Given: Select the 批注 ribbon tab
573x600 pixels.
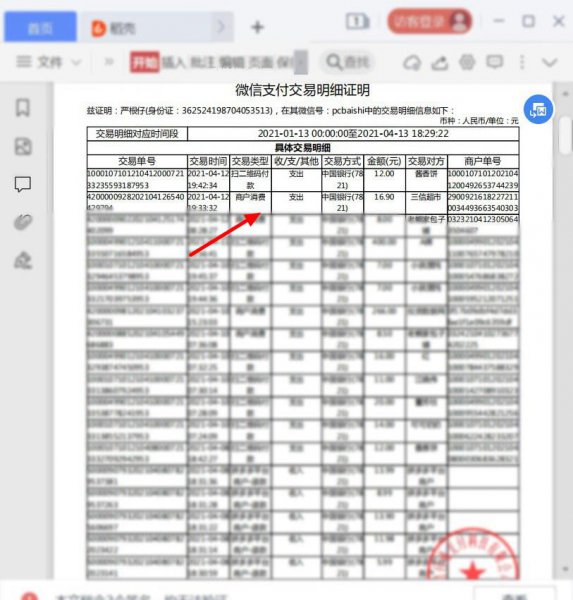Looking at the screenshot, I should coord(202,62).
